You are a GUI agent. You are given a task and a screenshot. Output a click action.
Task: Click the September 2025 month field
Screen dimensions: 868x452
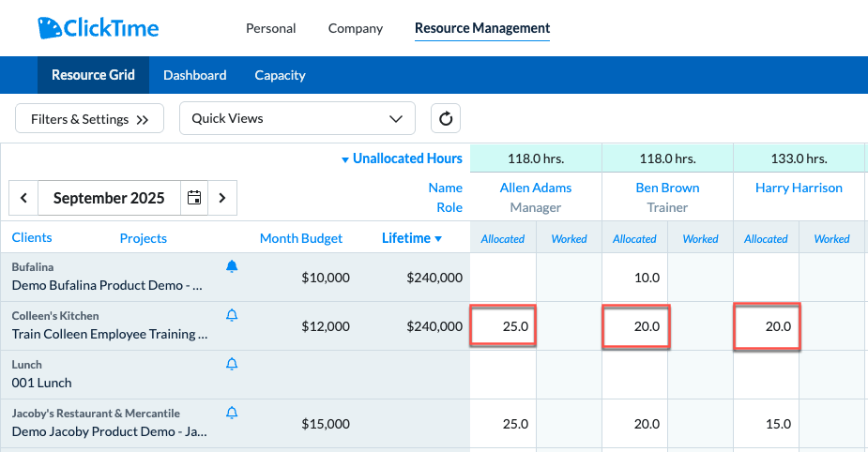[x=109, y=198]
